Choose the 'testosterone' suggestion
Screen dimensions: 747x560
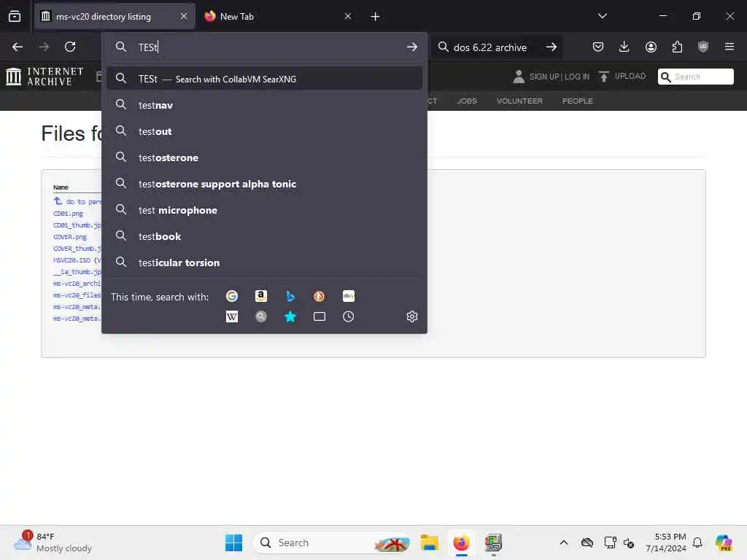point(264,157)
